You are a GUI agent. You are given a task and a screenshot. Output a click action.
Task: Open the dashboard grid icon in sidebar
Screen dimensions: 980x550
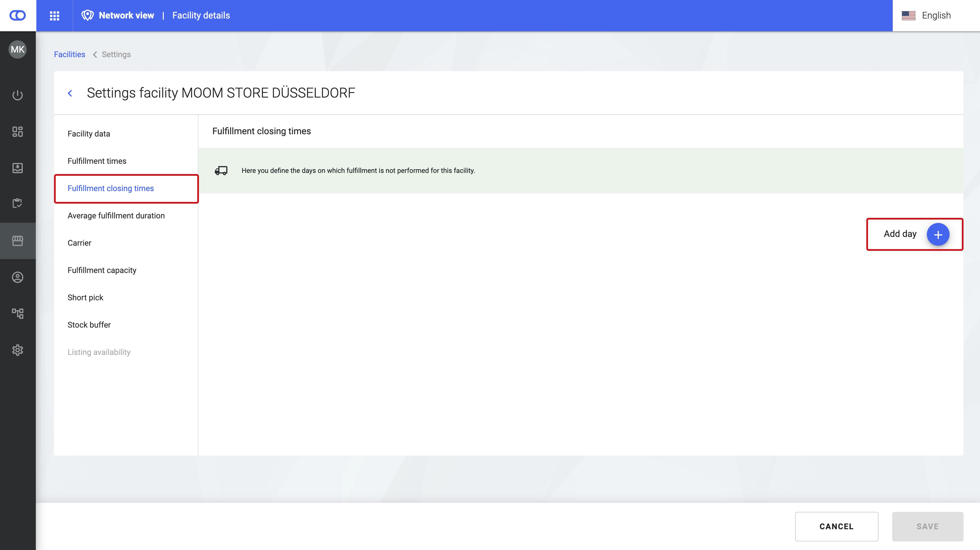click(x=18, y=132)
